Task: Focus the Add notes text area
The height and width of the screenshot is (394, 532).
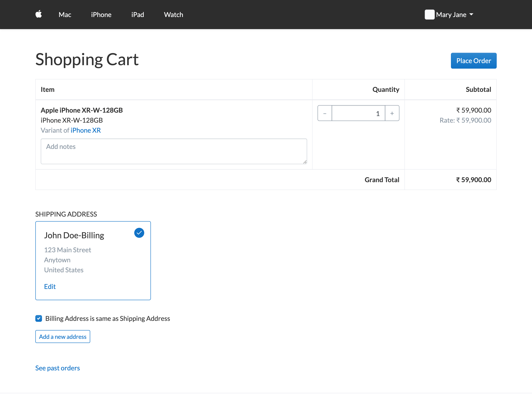Action: tap(174, 151)
